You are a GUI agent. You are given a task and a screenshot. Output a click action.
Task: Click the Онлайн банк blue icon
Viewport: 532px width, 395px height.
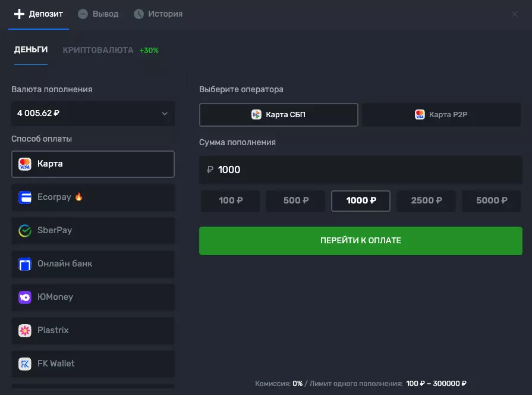25,264
